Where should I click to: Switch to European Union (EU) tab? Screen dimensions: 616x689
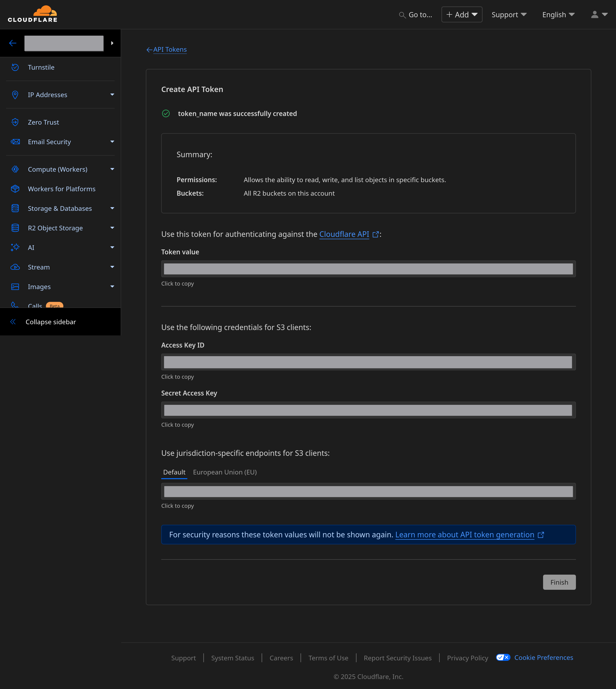pyautogui.click(x=225, y=472)
